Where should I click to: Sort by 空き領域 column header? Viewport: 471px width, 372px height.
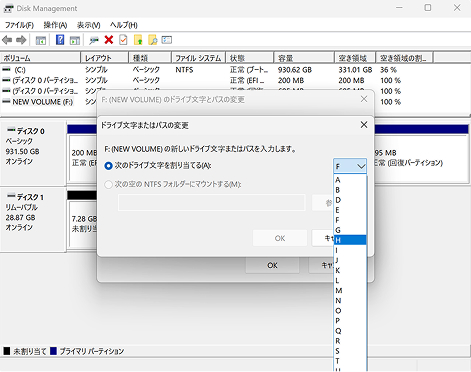tap(355, 58)
